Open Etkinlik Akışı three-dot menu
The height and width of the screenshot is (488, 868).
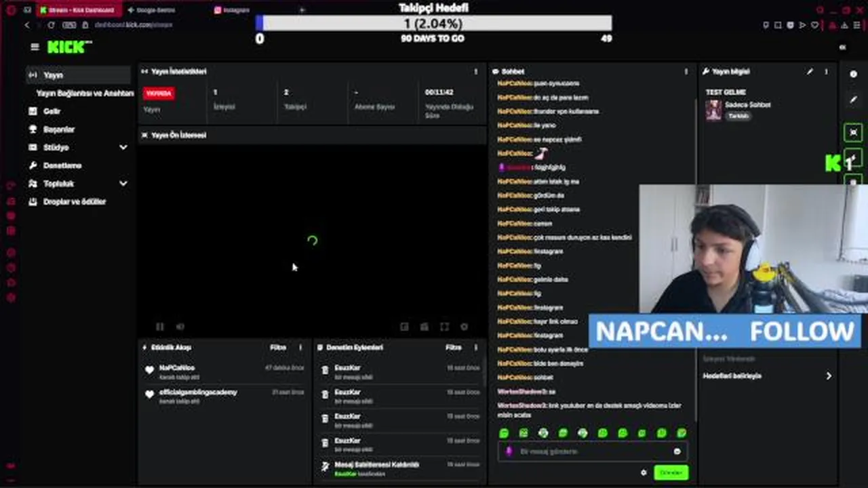pyautogui.click(x=300, y=347)
